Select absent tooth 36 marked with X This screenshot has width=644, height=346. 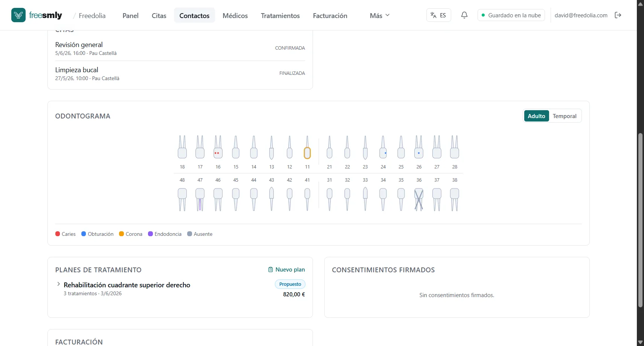[x=419, y=199]
